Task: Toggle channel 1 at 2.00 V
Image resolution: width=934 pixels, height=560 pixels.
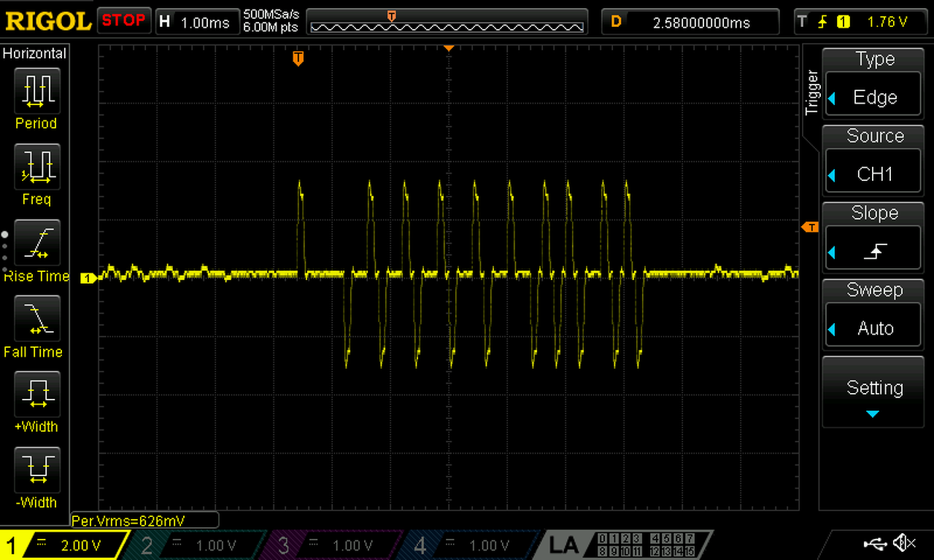Action: pos(64,545)
